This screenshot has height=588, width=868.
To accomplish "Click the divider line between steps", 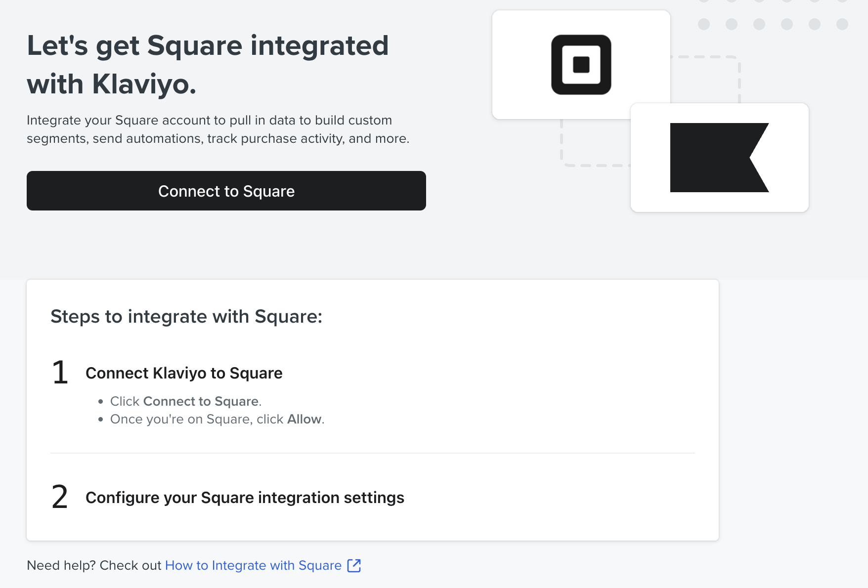I will (x=372, y=453).
